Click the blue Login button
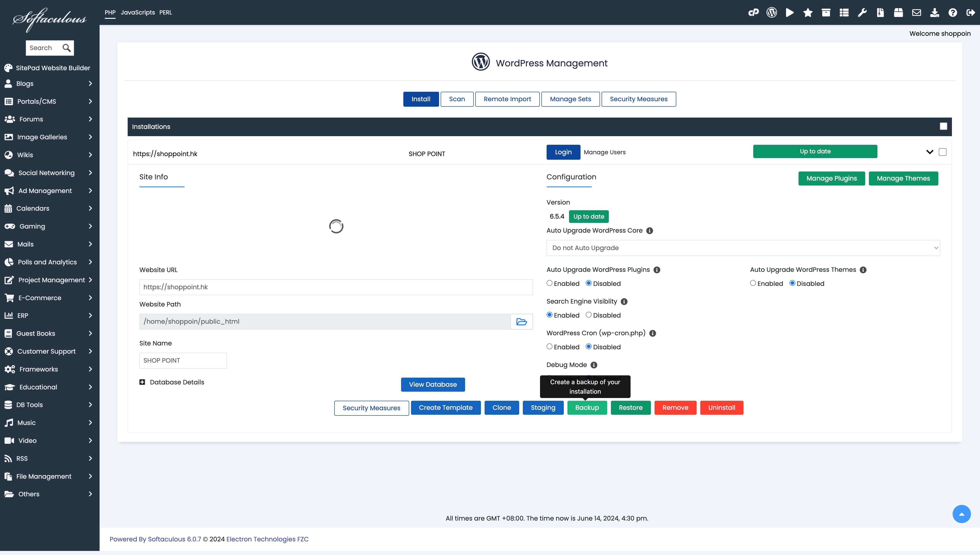The height and width of the screenshot is (555, 980). click(563, 152)
